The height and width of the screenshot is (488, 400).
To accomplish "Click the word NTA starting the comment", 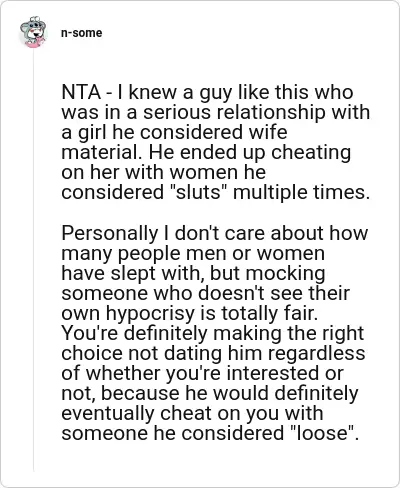I will coord(81,92).
